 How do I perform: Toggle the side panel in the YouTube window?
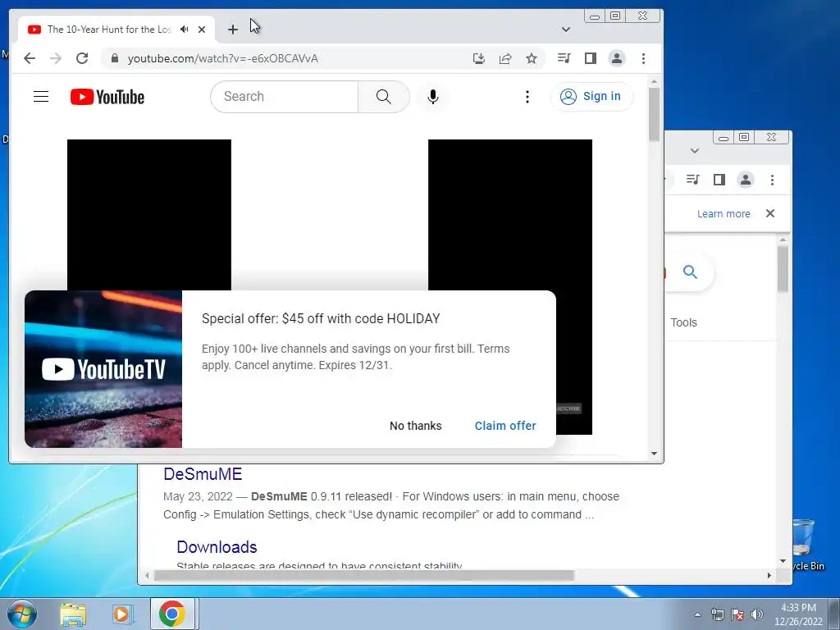pyautogui.click(x=591, y=58)
